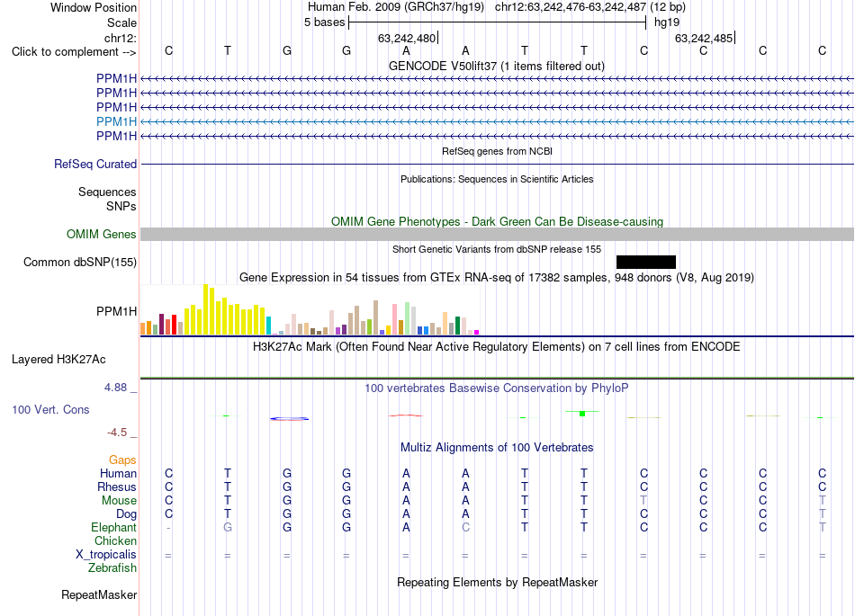Open the 100 Vert. Cons label
This screenshot has width=855, height=616.
coord(50,409)
